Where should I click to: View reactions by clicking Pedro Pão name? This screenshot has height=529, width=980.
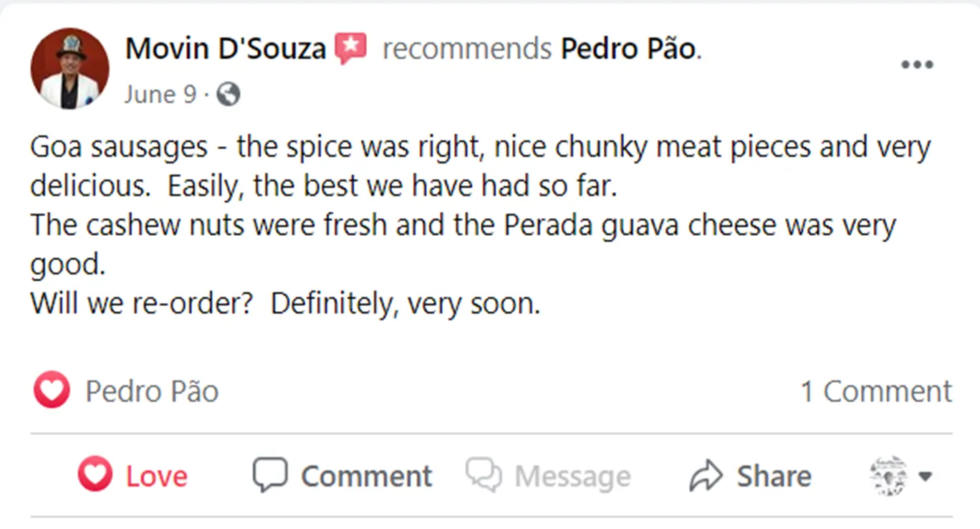[152, 391]
